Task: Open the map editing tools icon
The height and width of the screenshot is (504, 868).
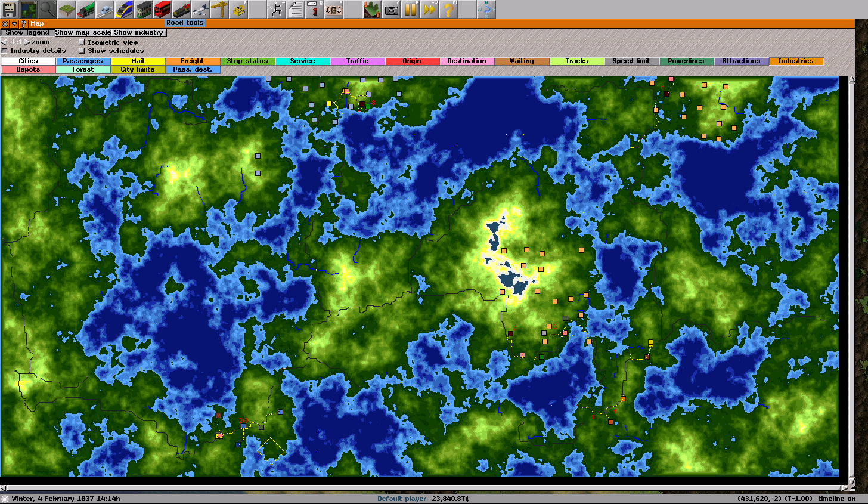Action: (372, 10)
